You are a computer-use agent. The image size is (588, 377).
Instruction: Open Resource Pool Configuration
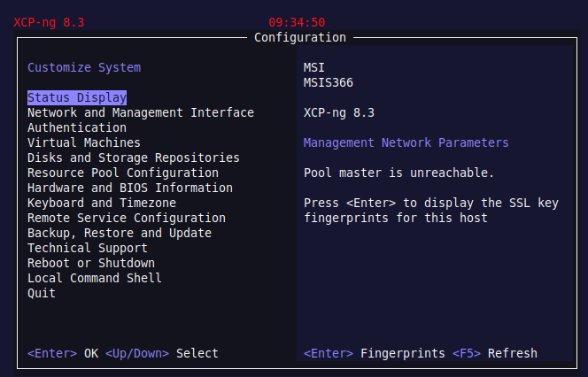coord(123,173)
